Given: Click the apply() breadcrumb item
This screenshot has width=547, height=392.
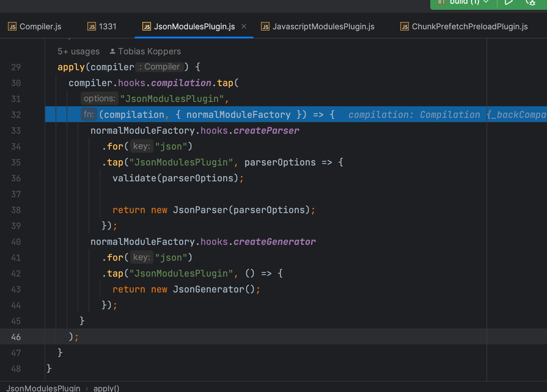Looking at the screenshot, I should 106,388.
